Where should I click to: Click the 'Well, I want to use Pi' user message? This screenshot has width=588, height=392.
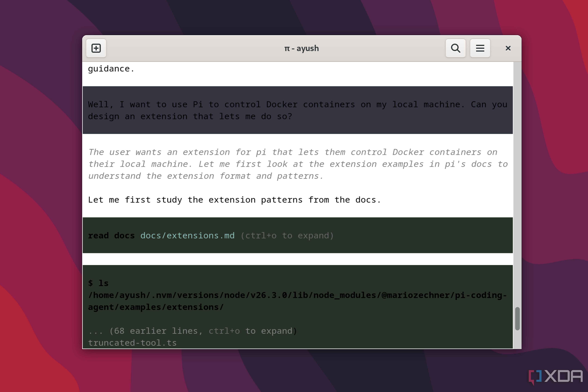point(298,110)
